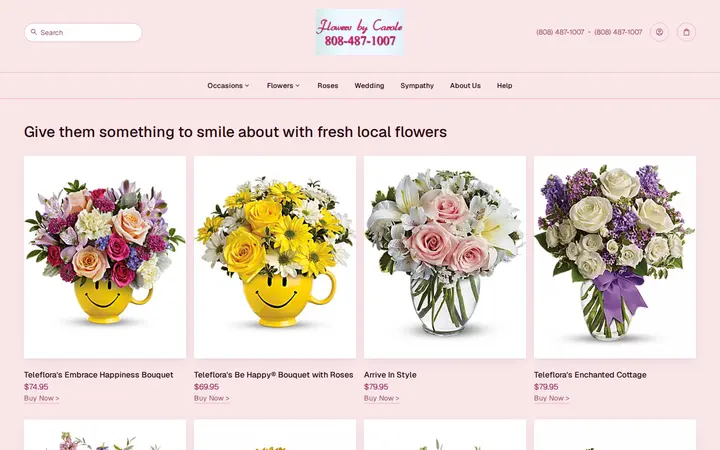Click the $79.95 price under Arrive In Style
Screen dimensions: 720x450
tap(376, 387)
